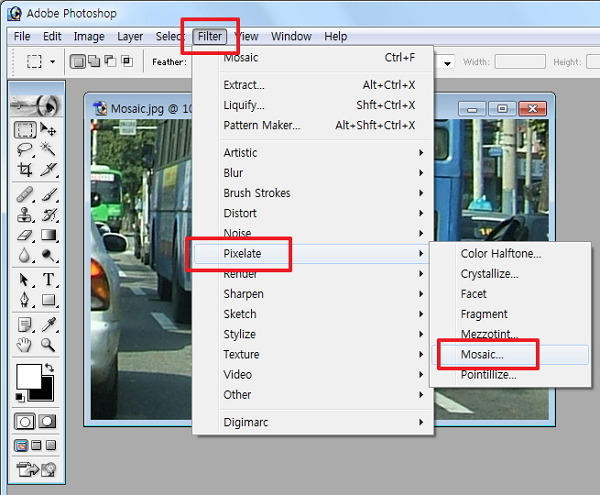Image resolution: width=600 pixels, height=495 pixels.
Task: Choose Add to Selection mode
Action: tap(94, 61)
